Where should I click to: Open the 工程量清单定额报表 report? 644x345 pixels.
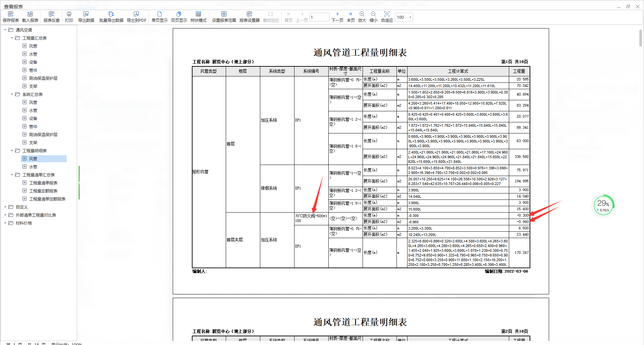point(47,199)
